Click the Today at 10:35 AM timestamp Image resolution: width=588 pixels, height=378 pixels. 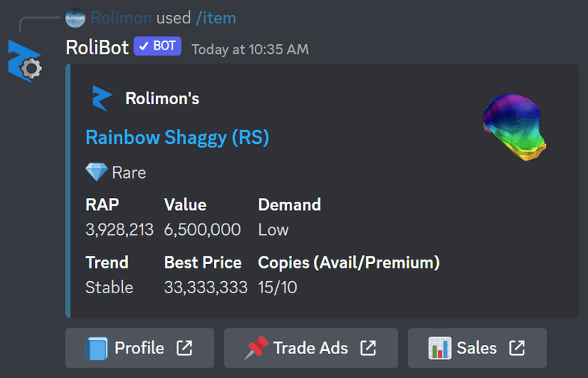250,49
